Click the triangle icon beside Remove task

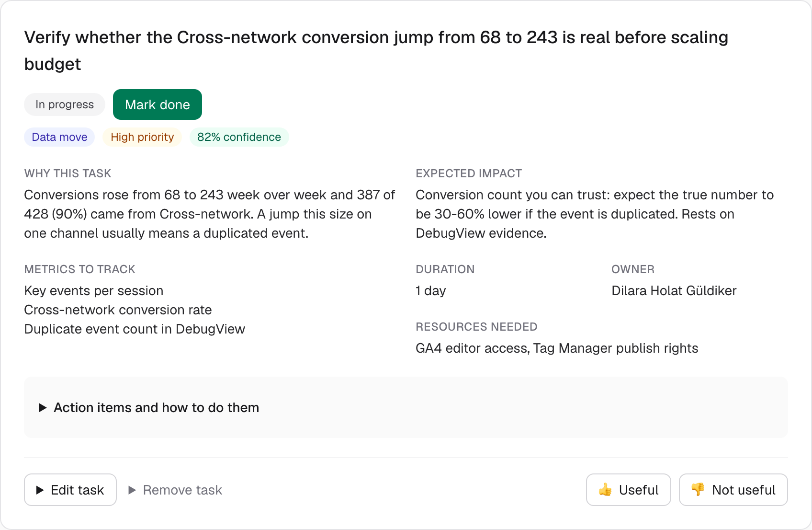coord(133,490)
